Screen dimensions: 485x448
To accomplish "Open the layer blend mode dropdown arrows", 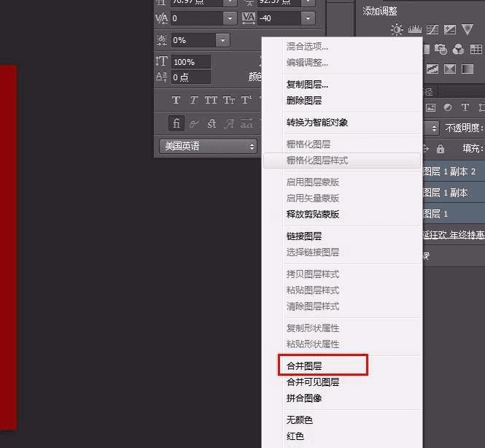I will click(434, 128).
